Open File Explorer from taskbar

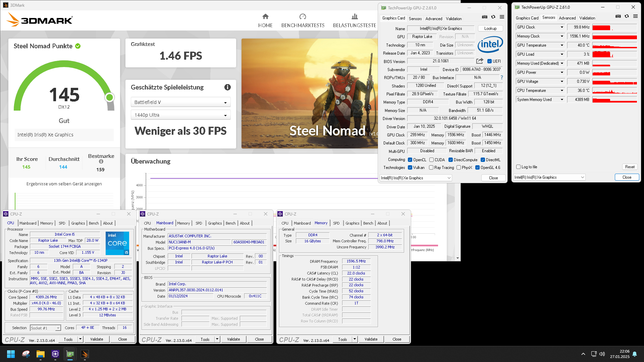(x=41, y=354)
